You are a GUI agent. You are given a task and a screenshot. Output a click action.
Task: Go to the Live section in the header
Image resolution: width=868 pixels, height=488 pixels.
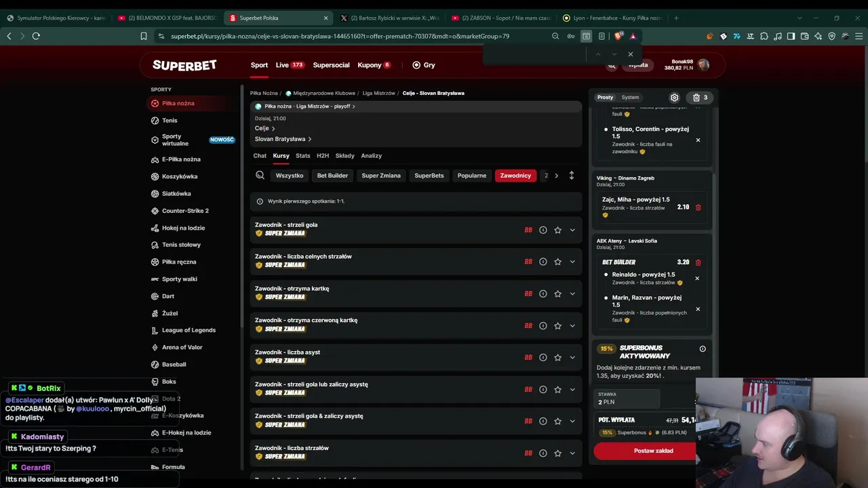pos(290,65)
